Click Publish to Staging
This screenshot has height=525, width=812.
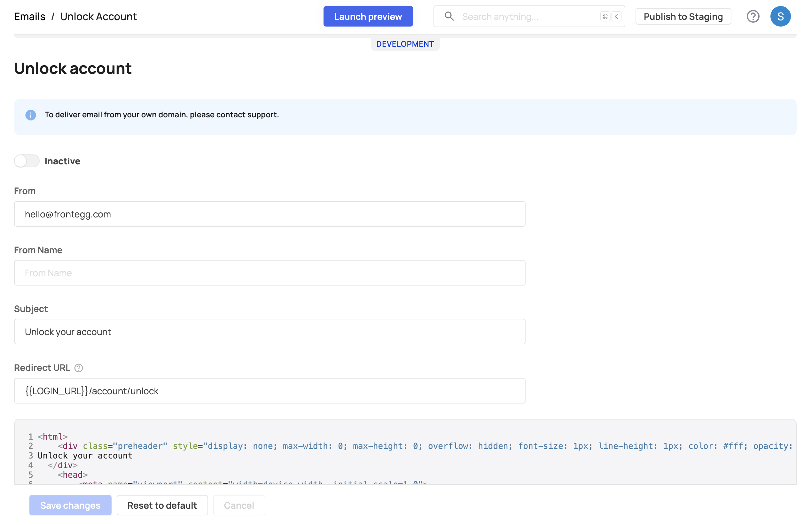tap(683, 16)
